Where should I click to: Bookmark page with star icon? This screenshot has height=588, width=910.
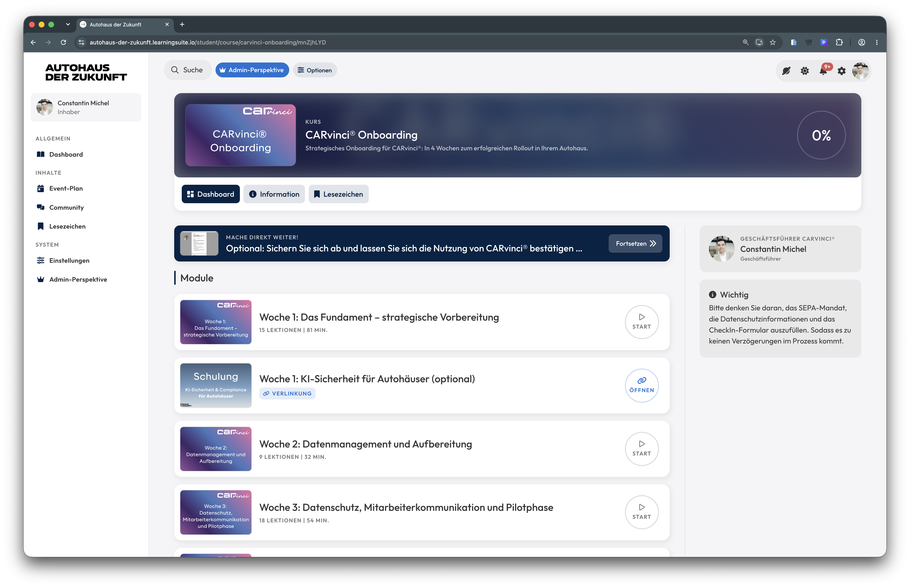[773, 42]
